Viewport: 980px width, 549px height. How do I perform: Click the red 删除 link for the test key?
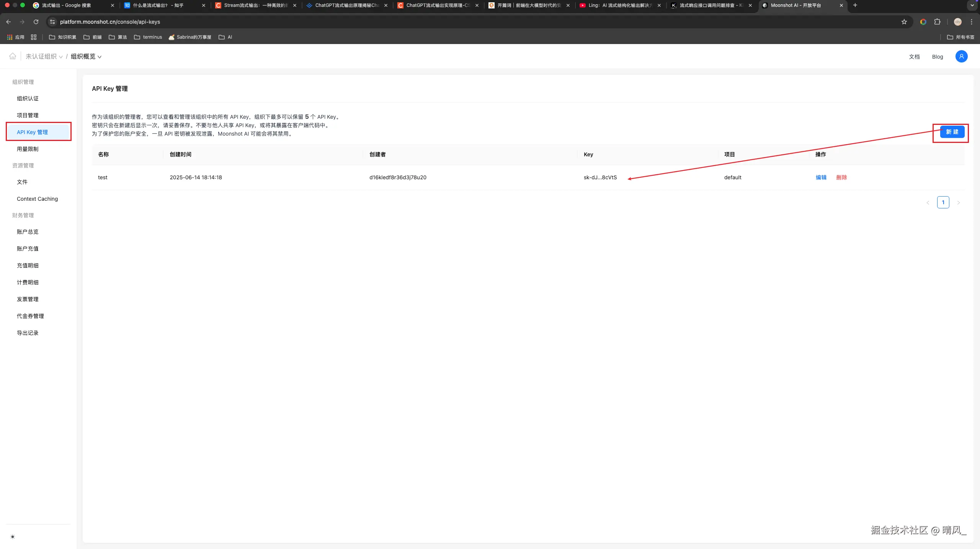(x=841, y=177)
